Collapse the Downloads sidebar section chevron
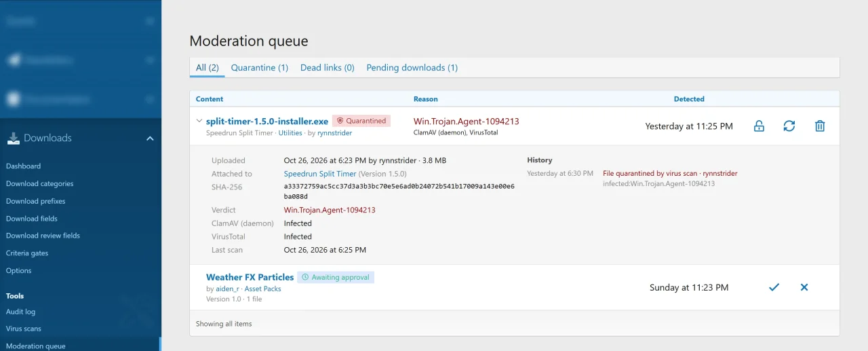Viewport: 868px width, 351px height. pyautogui.click(x=150, y=138)
